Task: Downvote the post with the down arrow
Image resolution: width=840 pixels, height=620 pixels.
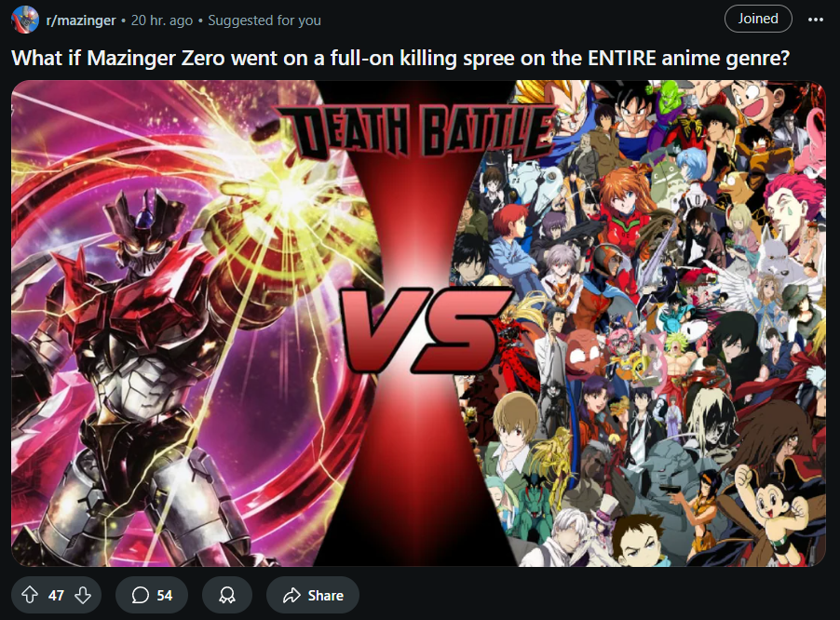Action: (83, 595)
